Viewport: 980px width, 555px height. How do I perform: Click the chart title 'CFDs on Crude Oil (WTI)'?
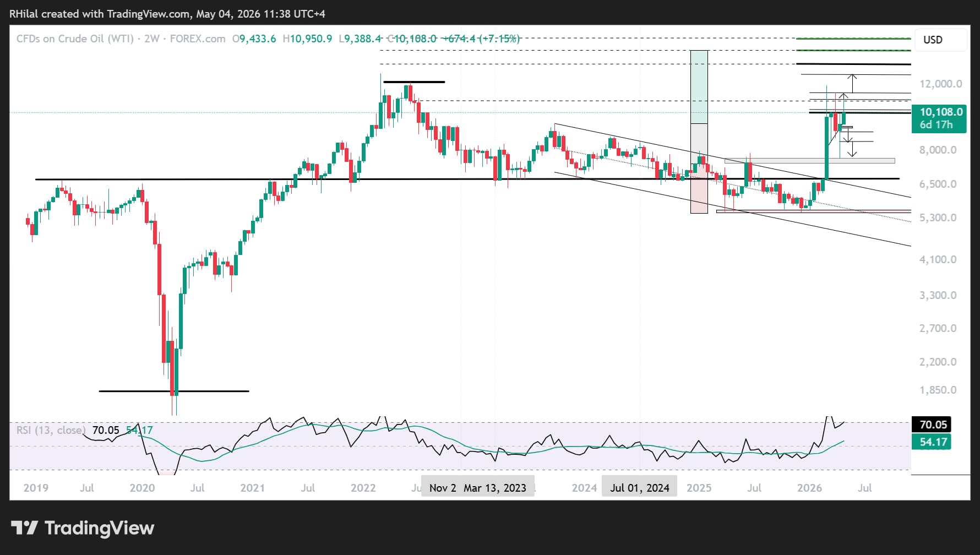pyautogui.click(x=75, y=39)
